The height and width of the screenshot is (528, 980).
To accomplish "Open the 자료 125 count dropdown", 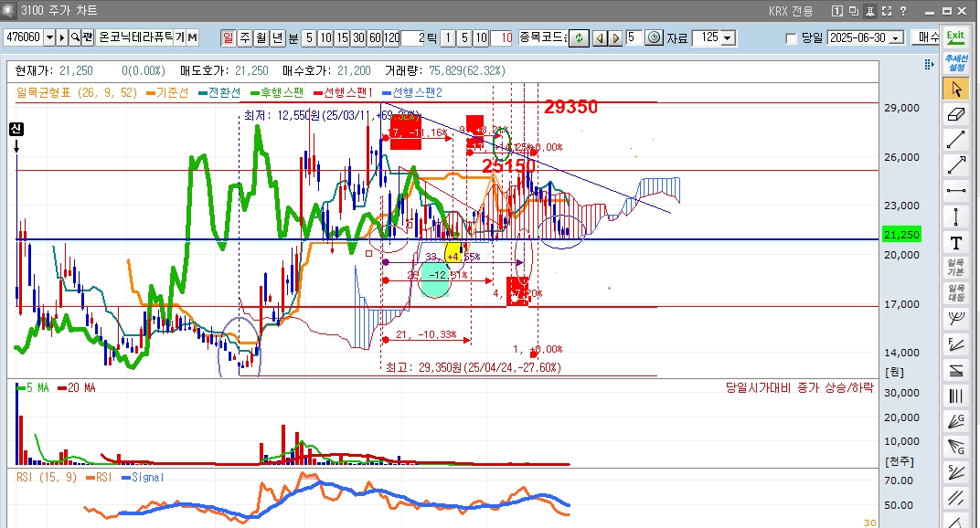I will [x=728, y=38].
